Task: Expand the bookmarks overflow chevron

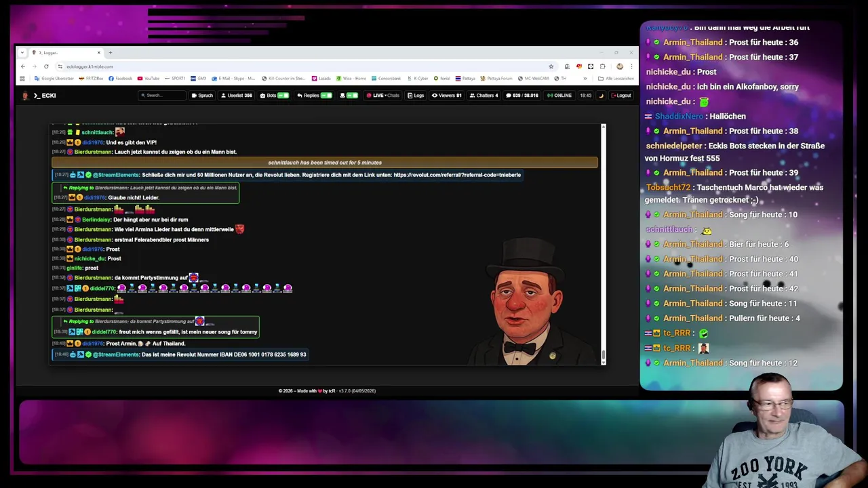Action: (x=585, y=78)
